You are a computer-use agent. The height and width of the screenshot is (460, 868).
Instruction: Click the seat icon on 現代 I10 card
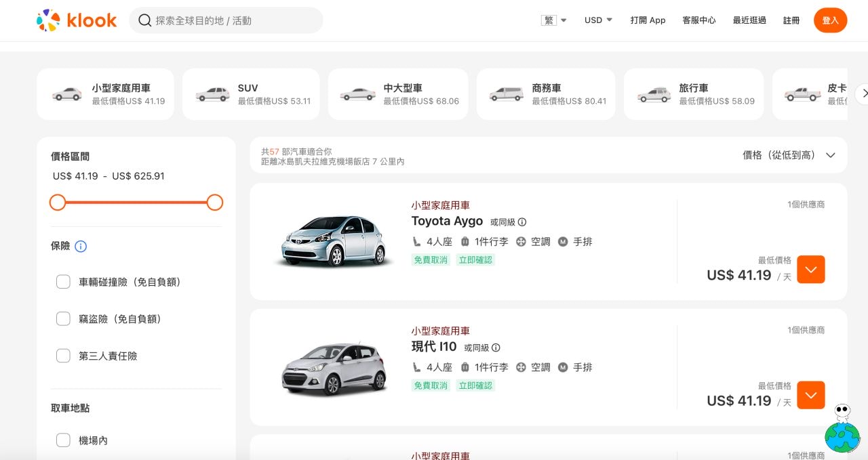pyautogui.click(x=417, y=367)
